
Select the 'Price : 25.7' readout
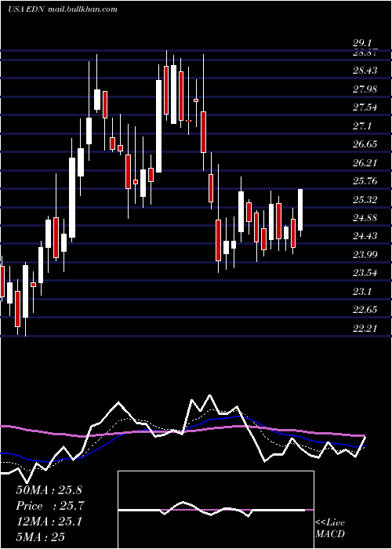click(x=50, y=506)
